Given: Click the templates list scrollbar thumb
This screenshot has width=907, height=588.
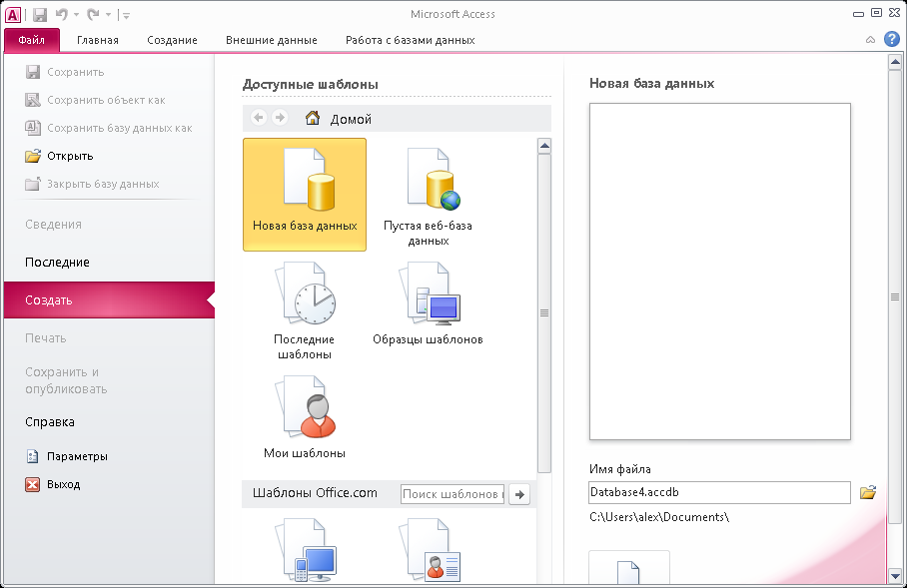Looking at the screenshot, I should point(544,312).
